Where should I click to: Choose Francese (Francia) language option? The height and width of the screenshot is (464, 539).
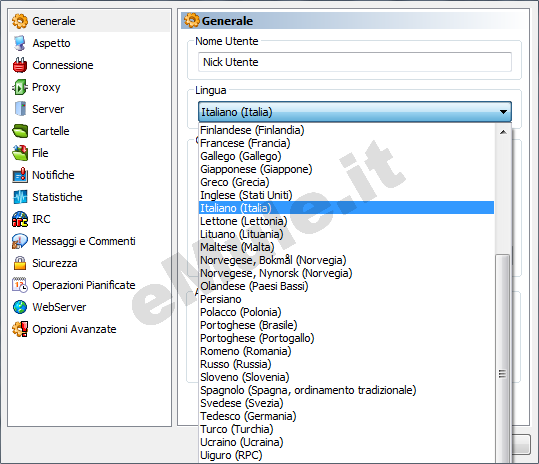point(346,143)
